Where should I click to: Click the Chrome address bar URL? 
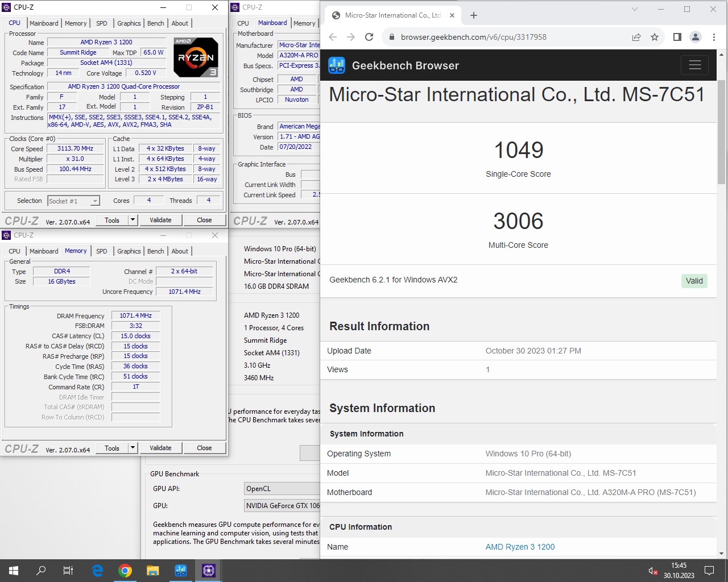pos(473,37)
